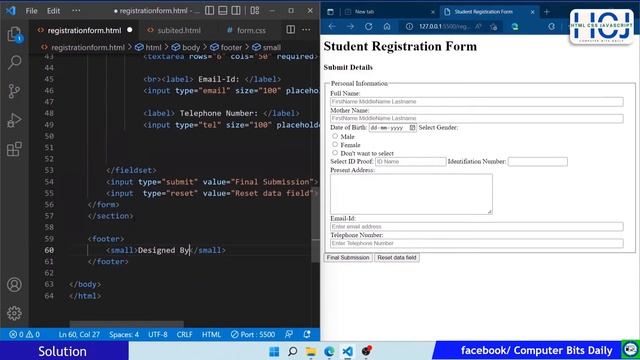Refresh the browser page
Viewport: 640px width, 360px height.
[369, 27]
